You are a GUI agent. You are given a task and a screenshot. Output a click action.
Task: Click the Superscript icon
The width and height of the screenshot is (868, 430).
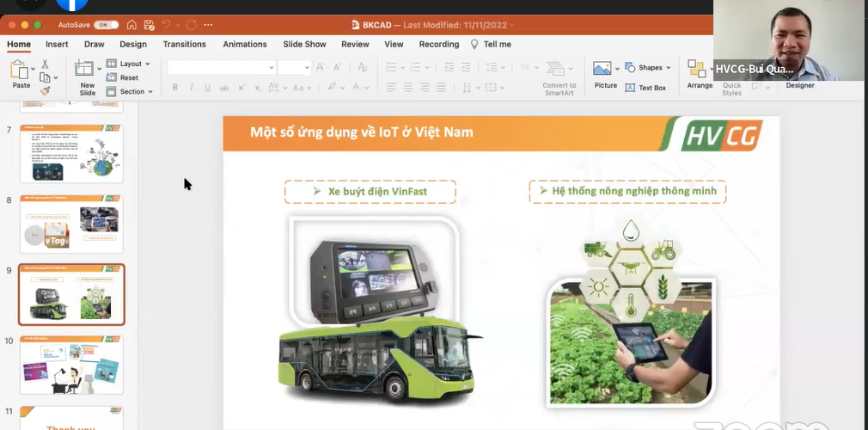[241, 87]
